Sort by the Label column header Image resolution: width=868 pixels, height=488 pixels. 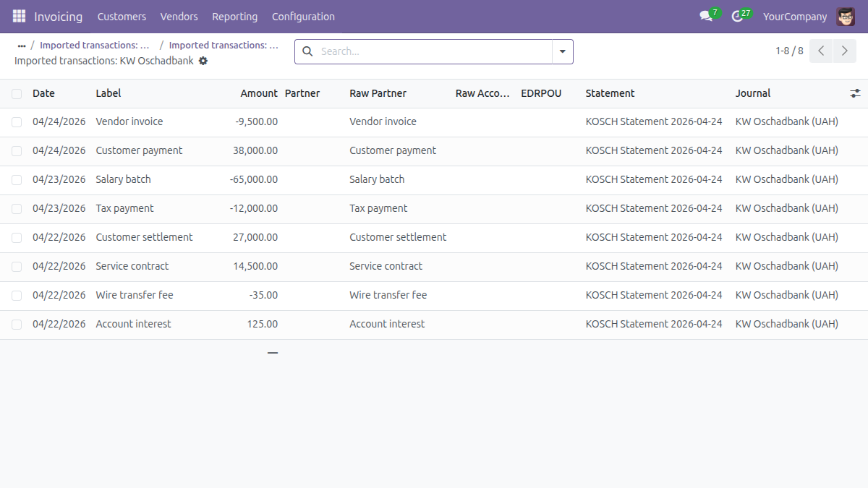[109, 93]
